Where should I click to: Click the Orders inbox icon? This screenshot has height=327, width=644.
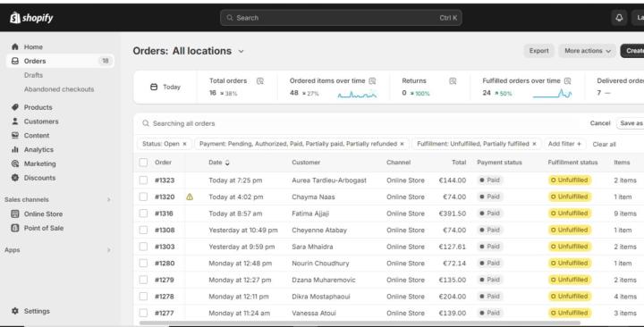15,61
